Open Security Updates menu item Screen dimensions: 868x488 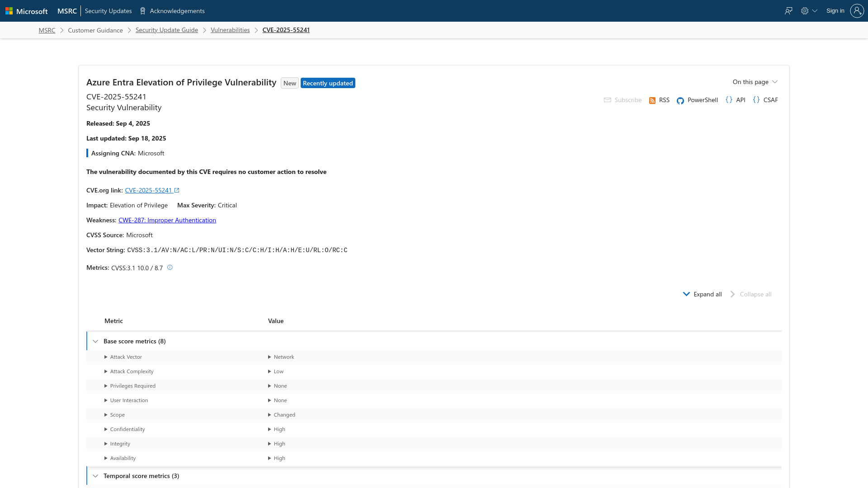coord(108,11)
